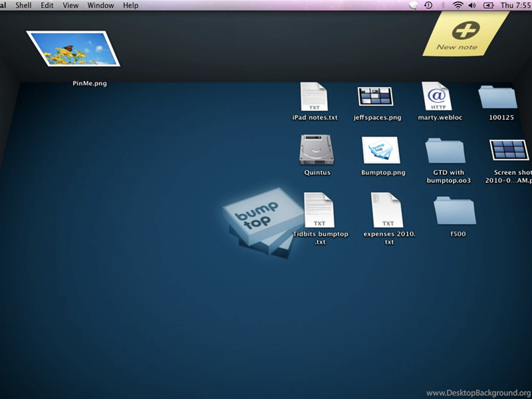Select the expenses 2010.txt file icon
Screen dimensions: 532x399
click(387, 209)
